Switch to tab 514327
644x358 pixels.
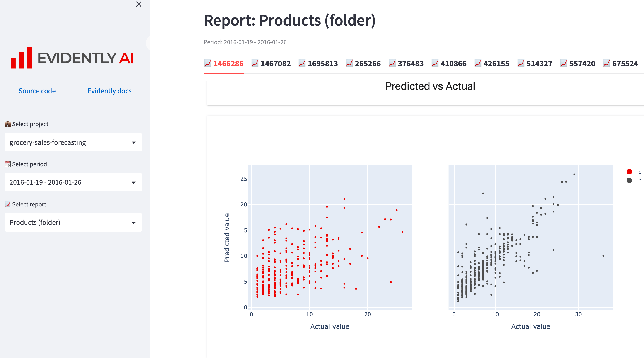tap(539, 64)
